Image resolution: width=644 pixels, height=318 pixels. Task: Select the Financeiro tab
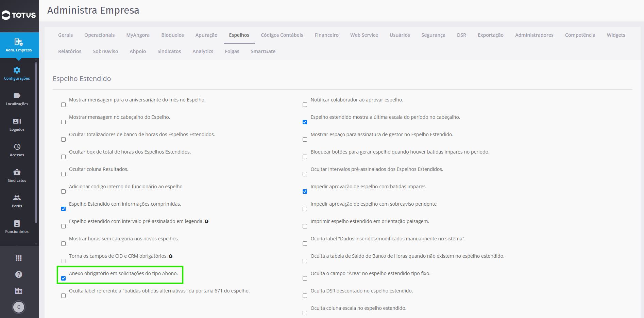click(326, 35)
